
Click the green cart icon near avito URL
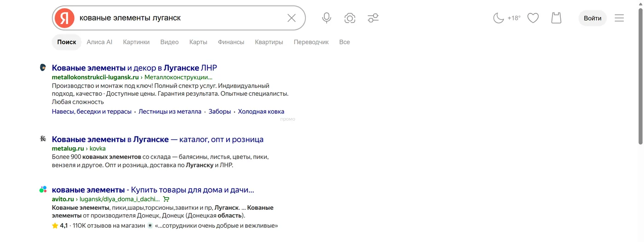pos(166,199)
